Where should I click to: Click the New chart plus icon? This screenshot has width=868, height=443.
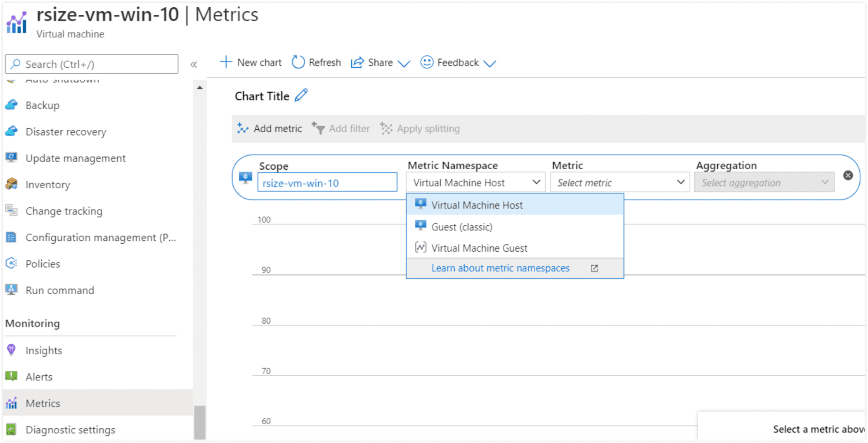(226, 62)
